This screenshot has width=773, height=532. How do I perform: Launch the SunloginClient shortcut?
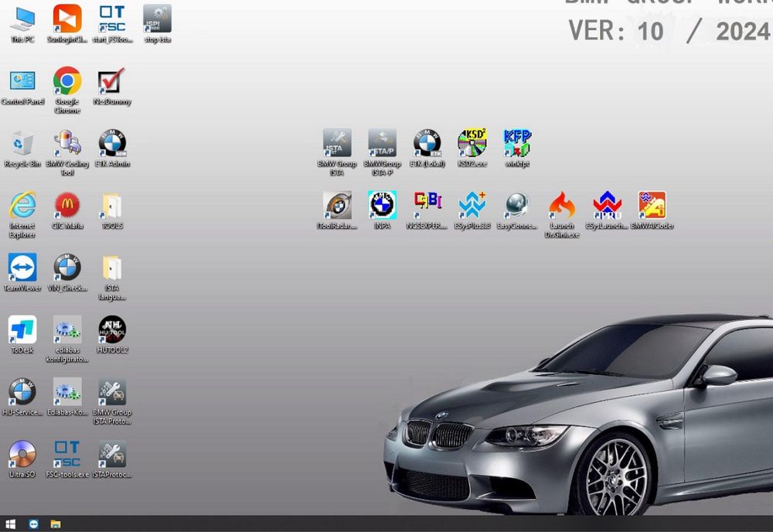pyautogui.click(x=67, y=24)
